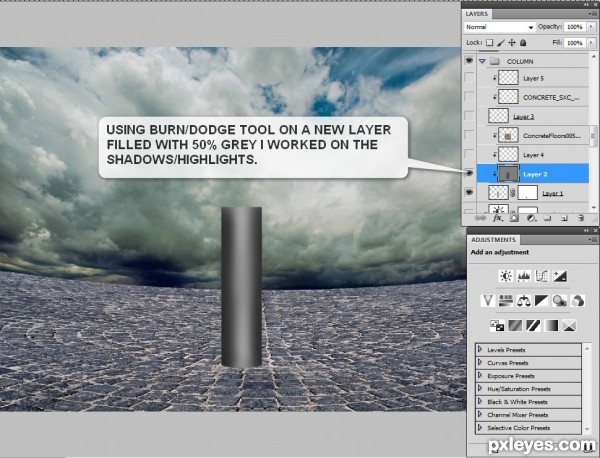Open the layer style fx menu
The width and height of the screenshot is (600, 458).
click(497, 218)
